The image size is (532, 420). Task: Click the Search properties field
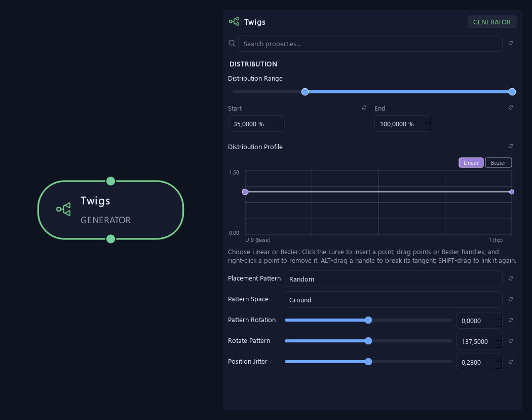pos(370,44)
